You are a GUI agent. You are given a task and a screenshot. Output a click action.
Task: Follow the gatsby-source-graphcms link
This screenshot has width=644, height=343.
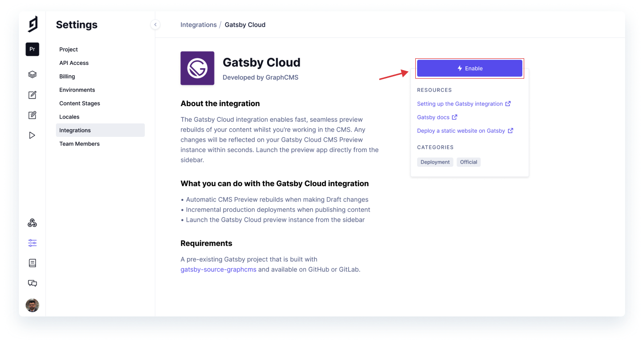(218, 270)
